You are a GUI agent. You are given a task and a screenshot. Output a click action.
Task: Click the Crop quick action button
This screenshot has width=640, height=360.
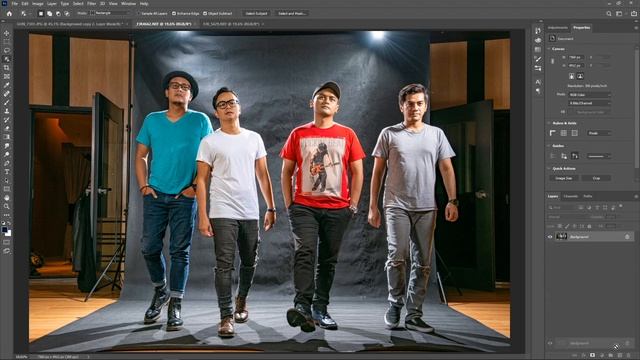point(596,178)
